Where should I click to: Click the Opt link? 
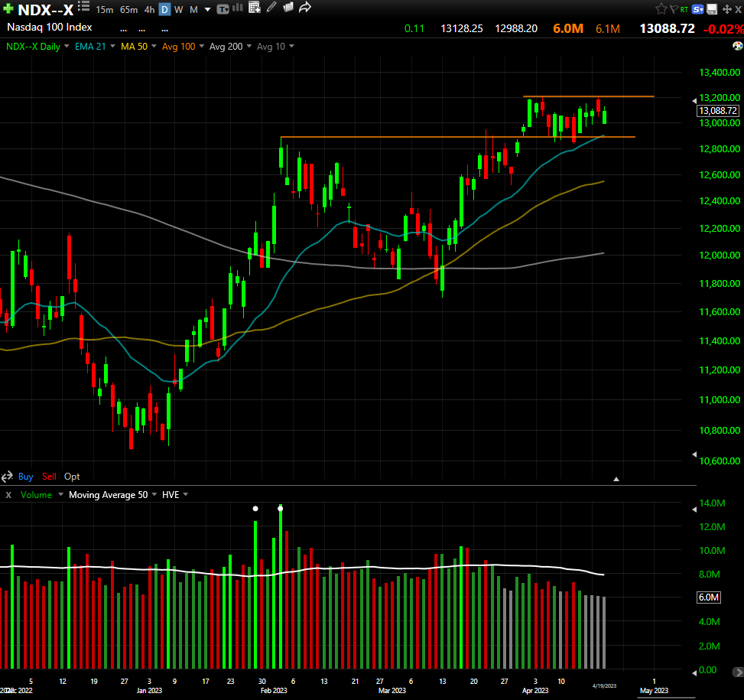[72, 477]
